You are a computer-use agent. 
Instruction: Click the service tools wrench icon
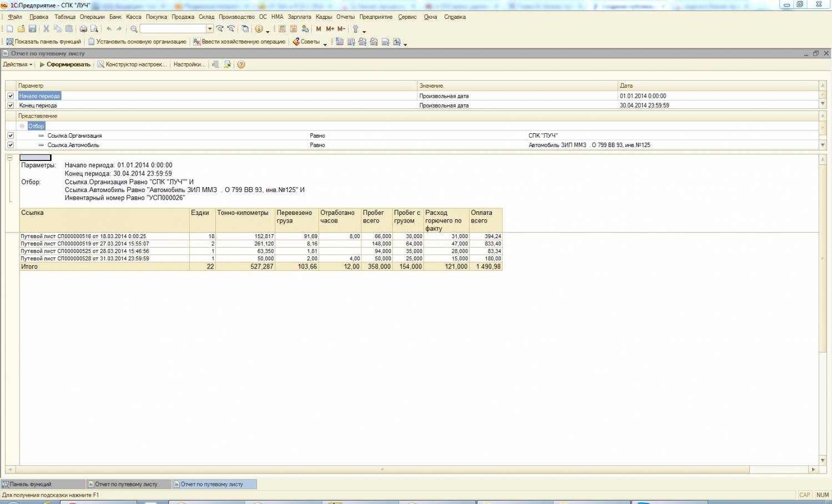[356, 29]
